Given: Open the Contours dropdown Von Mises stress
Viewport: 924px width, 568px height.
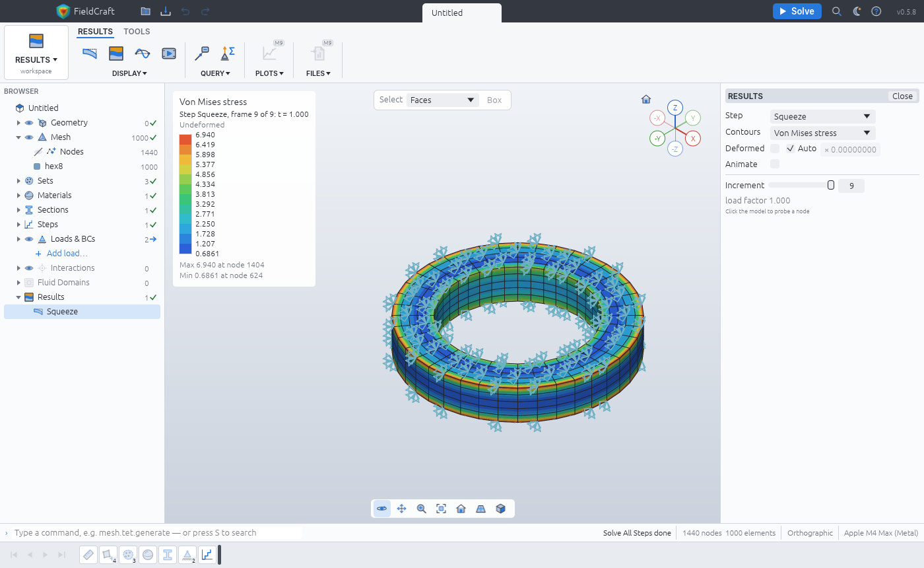Looking at the screenshot, I should click(822, 133).
